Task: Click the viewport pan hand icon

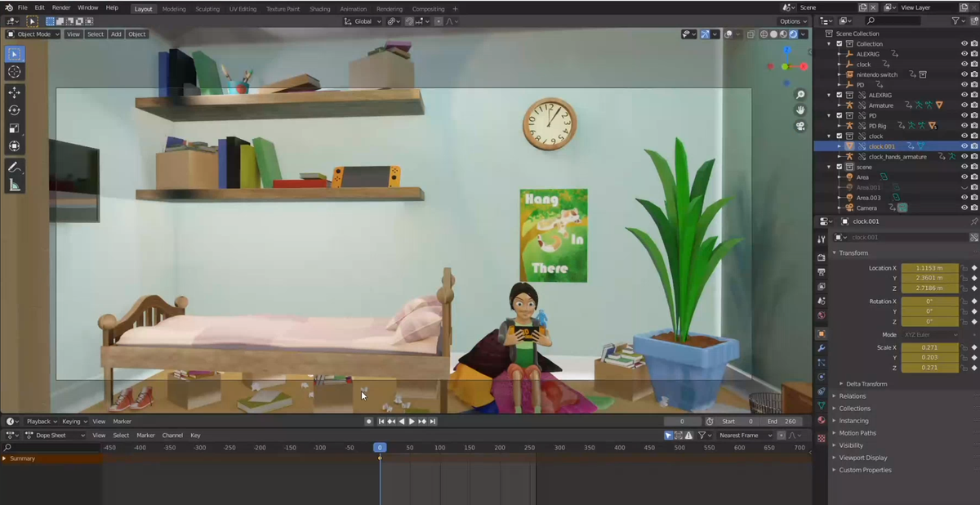Action: coord(800,110)
